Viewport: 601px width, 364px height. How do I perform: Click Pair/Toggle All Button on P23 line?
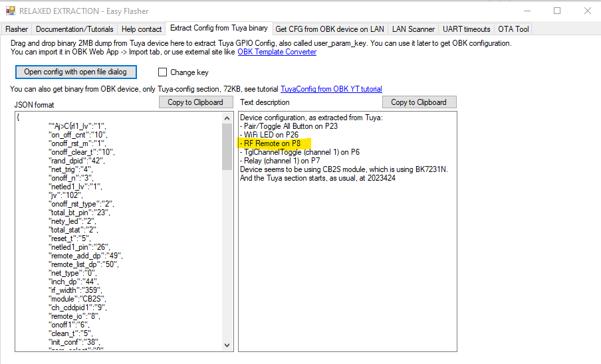[289, 126]
